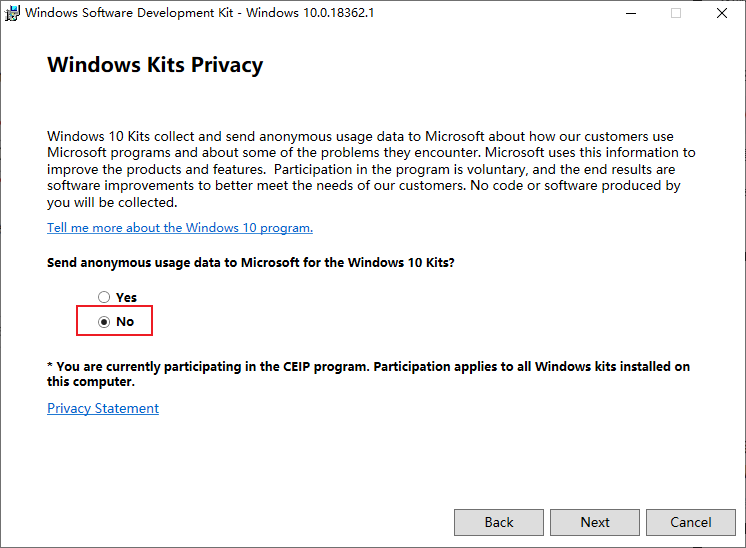Click the CEIP program participation note
This screenshot has height=548, width=746.
(368, 374)
